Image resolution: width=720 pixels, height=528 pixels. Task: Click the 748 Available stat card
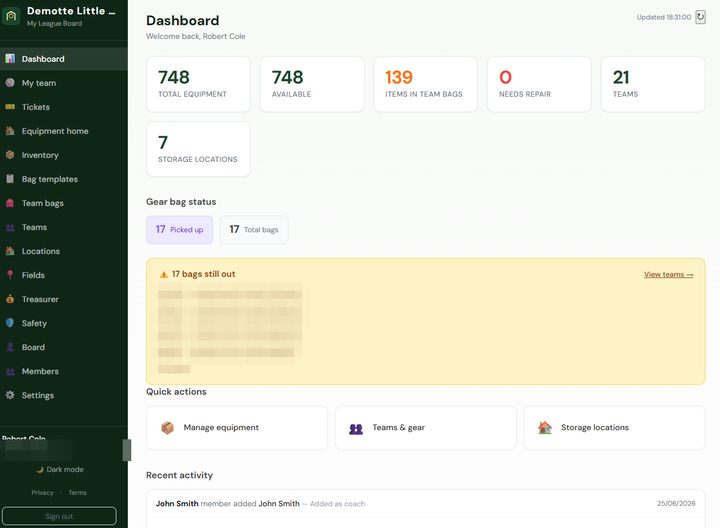(x=312, y=84)
